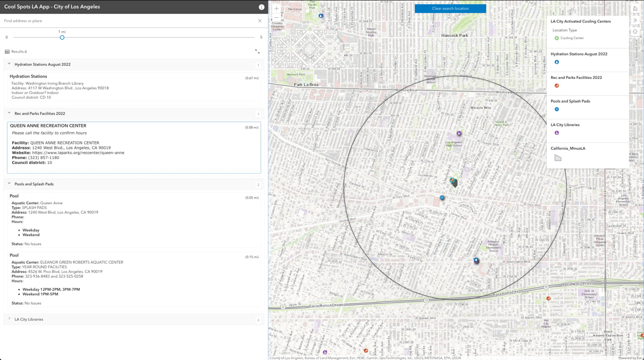Click the 1 mi distance slider handle
The height and width of the screenshot is (360, 644).
click(62, 38)
